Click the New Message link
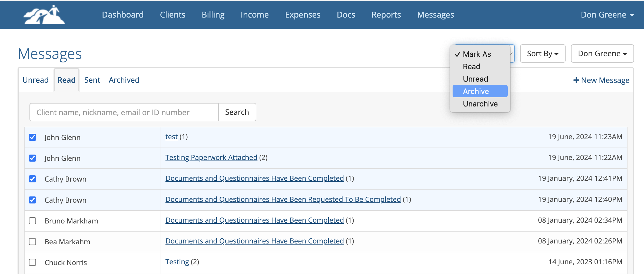Screen dimensions: 644x274 [x=601, y=80]
